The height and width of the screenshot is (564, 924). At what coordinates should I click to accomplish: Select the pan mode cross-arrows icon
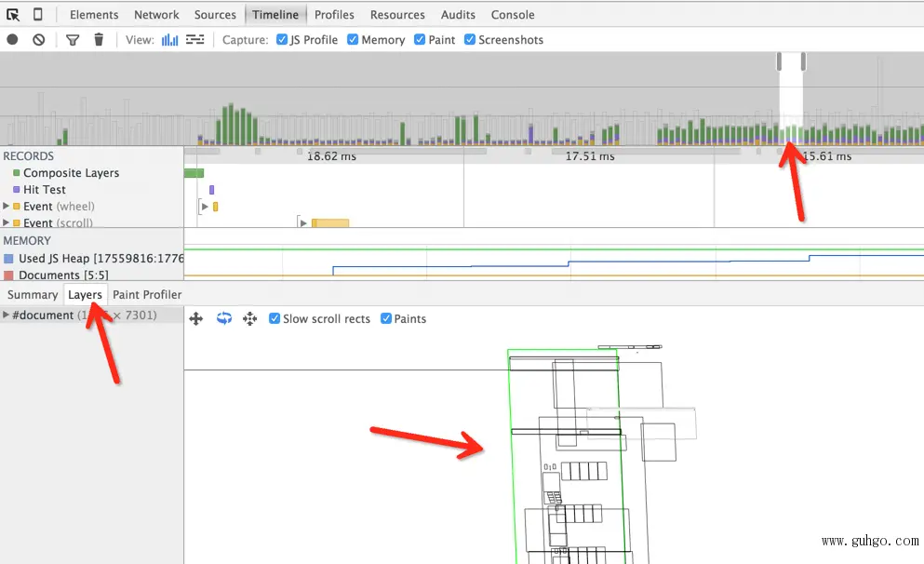pos(196,319)
